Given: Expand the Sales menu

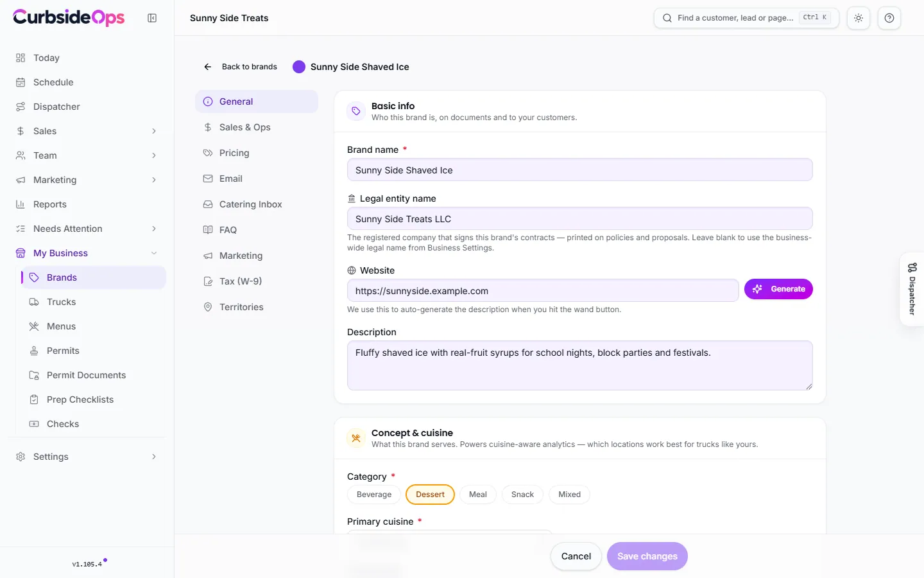Looking at the screenshot, I should (87, 131).
